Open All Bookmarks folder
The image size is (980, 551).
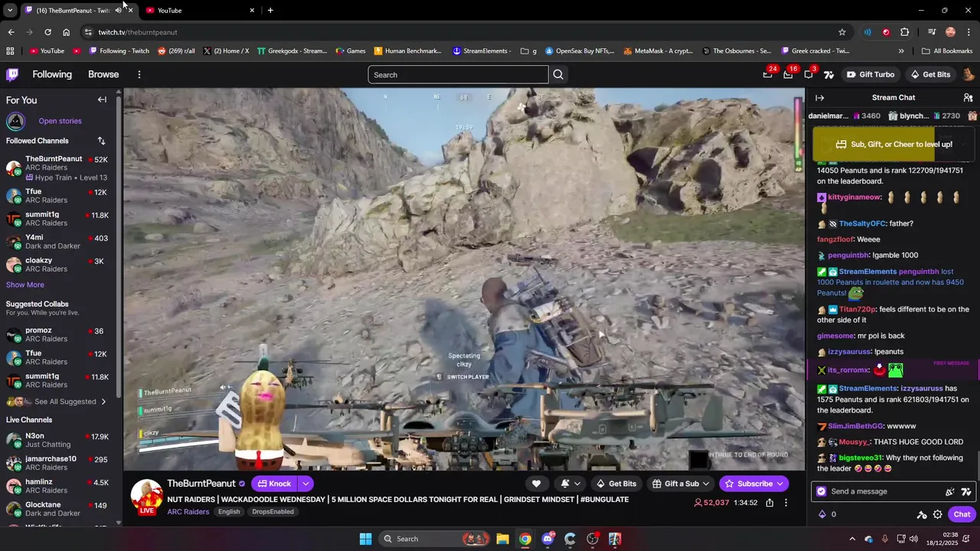(x=947, y=51)
